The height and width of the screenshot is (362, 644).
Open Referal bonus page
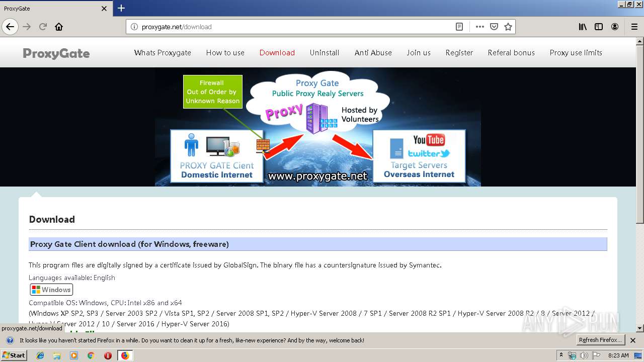point(511,53)
